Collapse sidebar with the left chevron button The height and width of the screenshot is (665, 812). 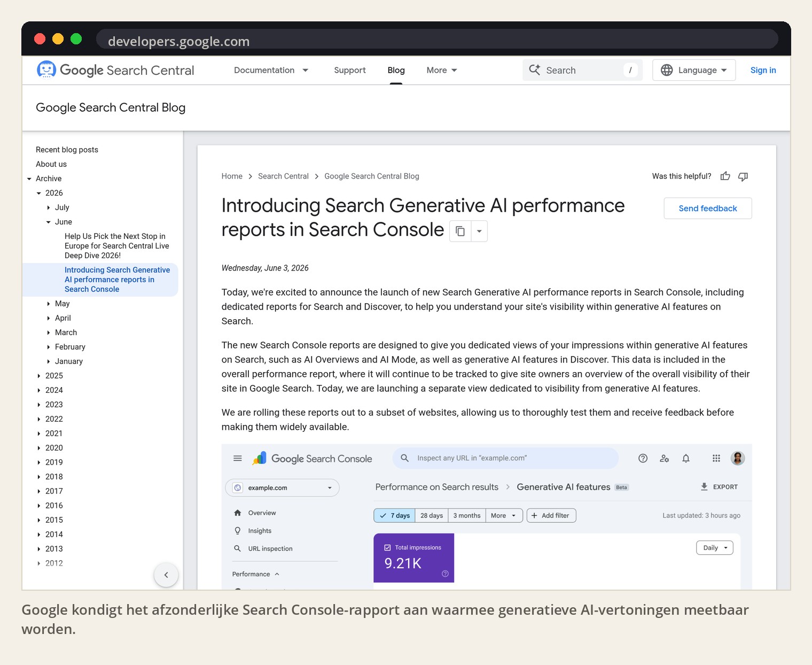tap(166, 575)
